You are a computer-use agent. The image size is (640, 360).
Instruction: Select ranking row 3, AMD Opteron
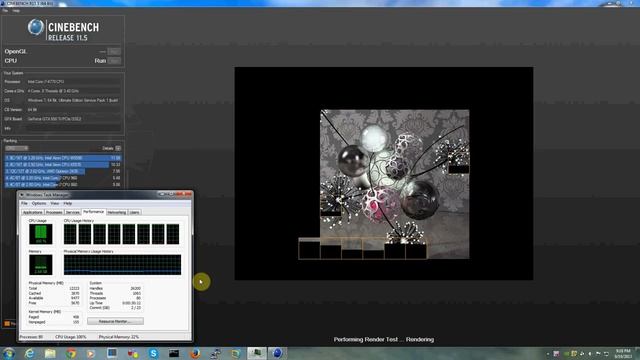[x=63, y=171]
